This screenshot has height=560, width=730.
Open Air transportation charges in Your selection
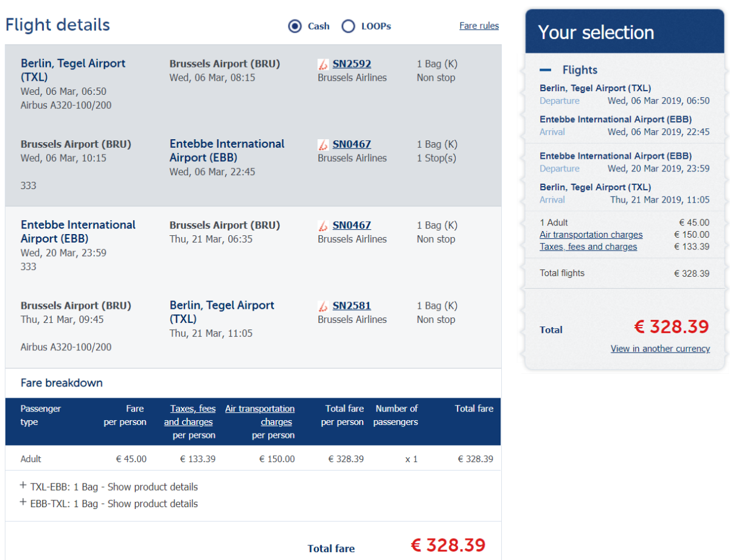click(x=591, y=235)
